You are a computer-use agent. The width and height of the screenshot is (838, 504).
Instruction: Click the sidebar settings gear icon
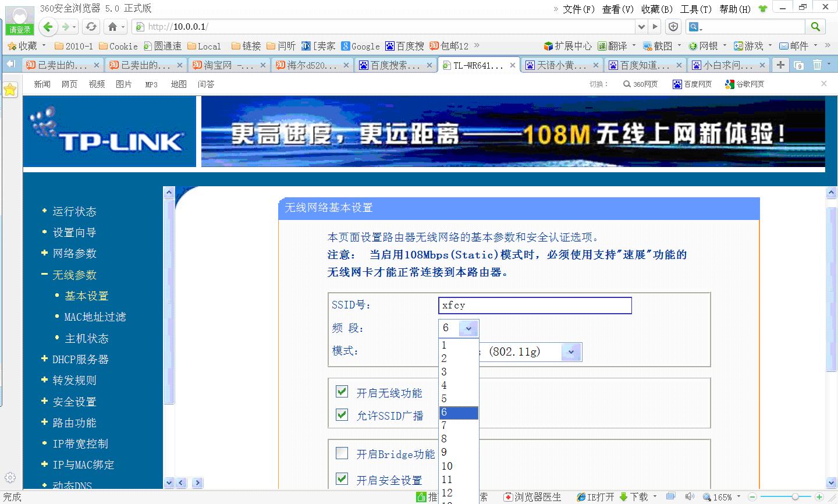point(10,478)
